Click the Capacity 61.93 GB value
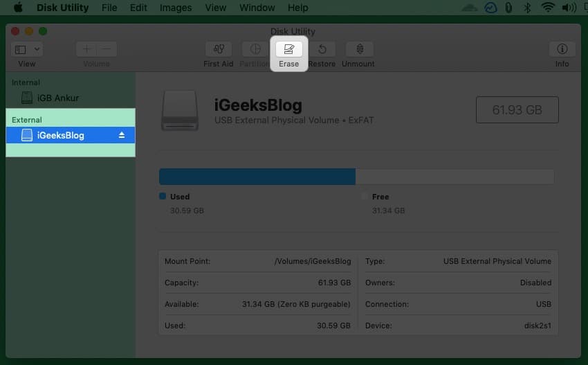 click(335, 283)
